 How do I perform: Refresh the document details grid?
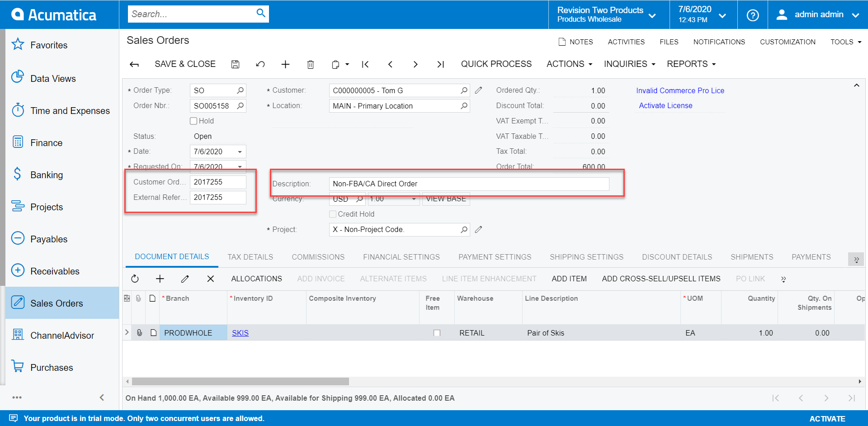coord(135,279)
